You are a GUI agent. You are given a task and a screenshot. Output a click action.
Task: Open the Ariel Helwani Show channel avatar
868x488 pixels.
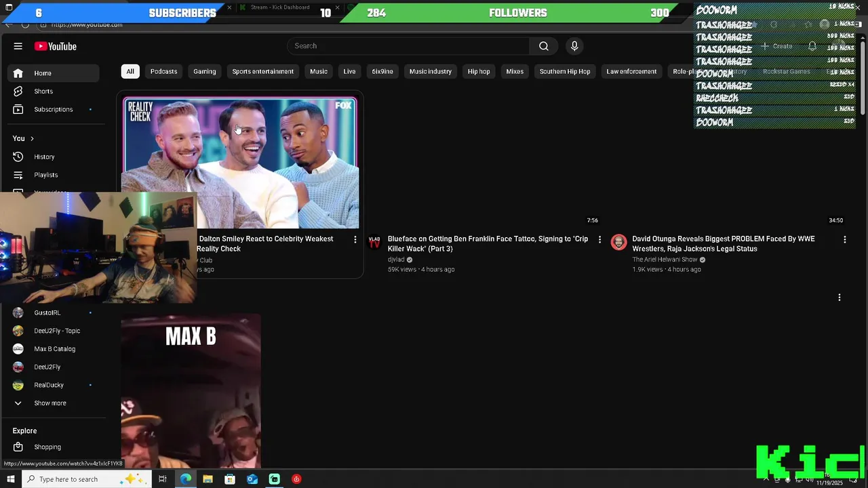(618, 243)
